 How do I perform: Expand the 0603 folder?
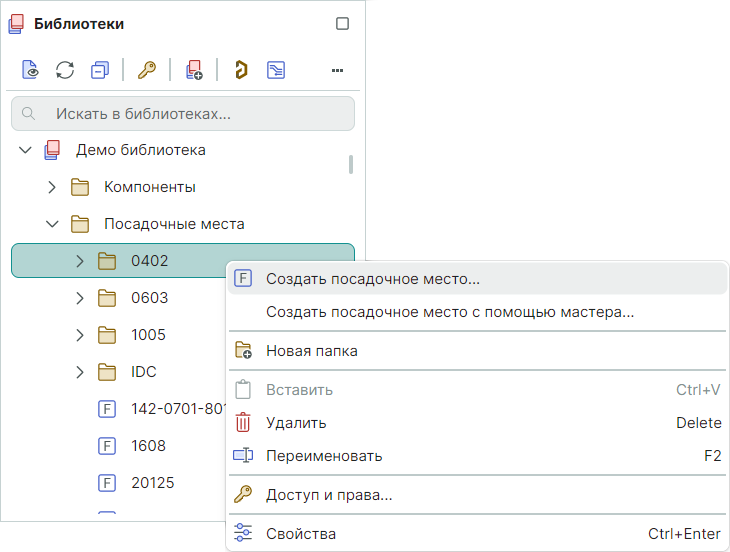point(80,298)
